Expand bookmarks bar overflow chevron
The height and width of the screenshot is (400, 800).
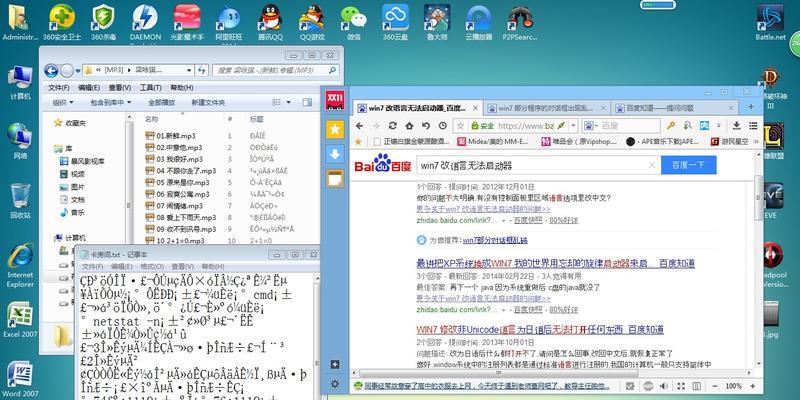(x=757, y=141)
